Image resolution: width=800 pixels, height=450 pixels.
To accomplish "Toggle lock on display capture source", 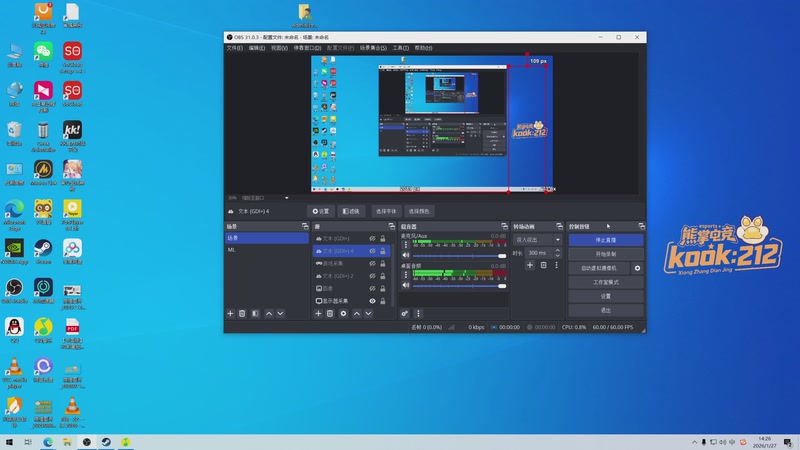I will click(383, 301).
